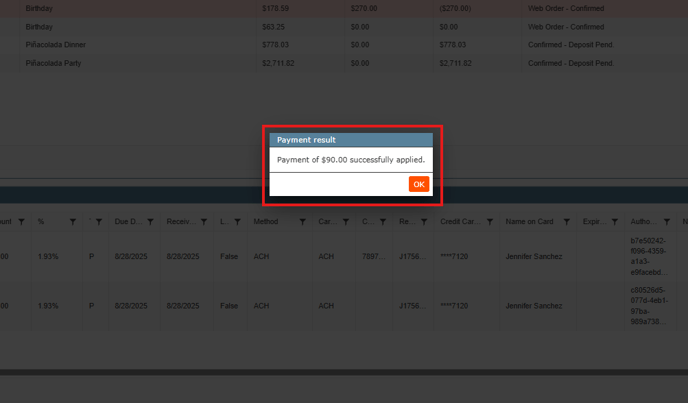Sort by the Autho... column header

(643, 222)
